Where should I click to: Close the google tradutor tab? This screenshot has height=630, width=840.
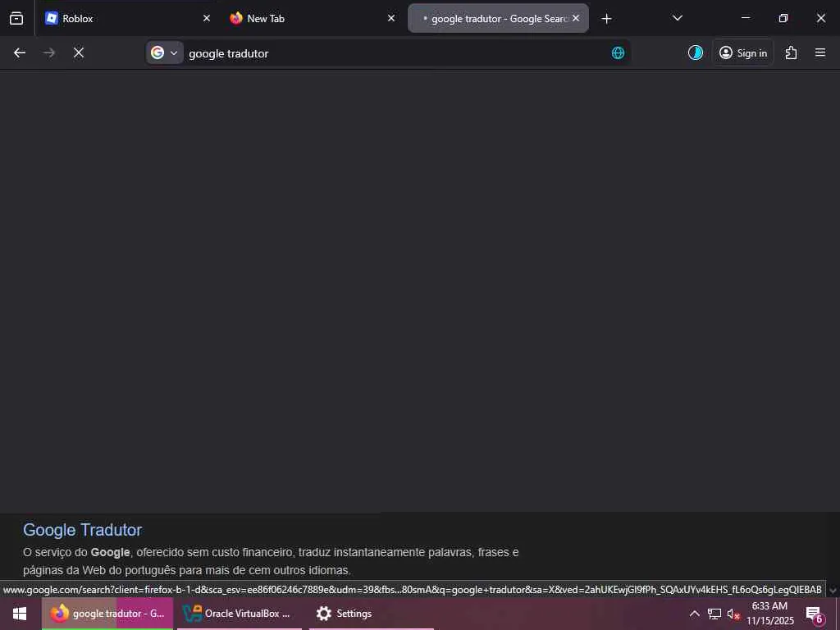[x=576, y=18]
